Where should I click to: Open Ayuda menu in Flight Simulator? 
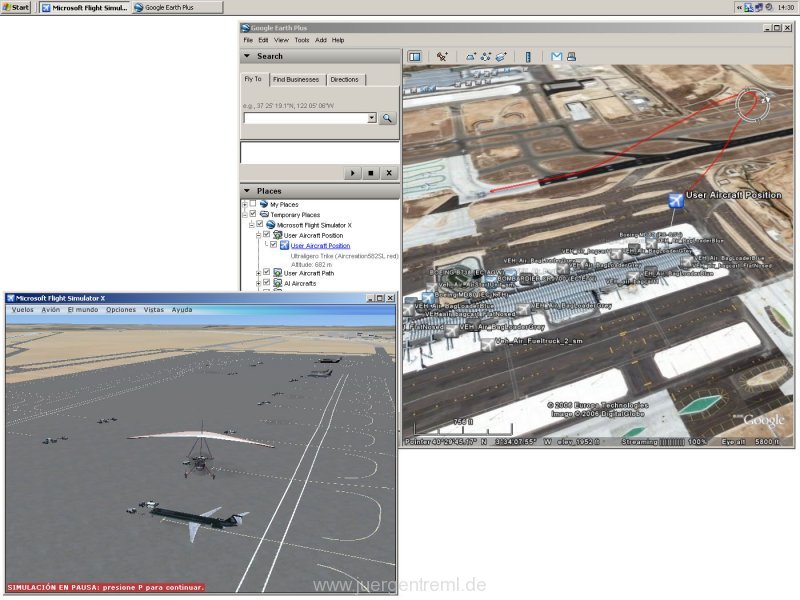182,310
